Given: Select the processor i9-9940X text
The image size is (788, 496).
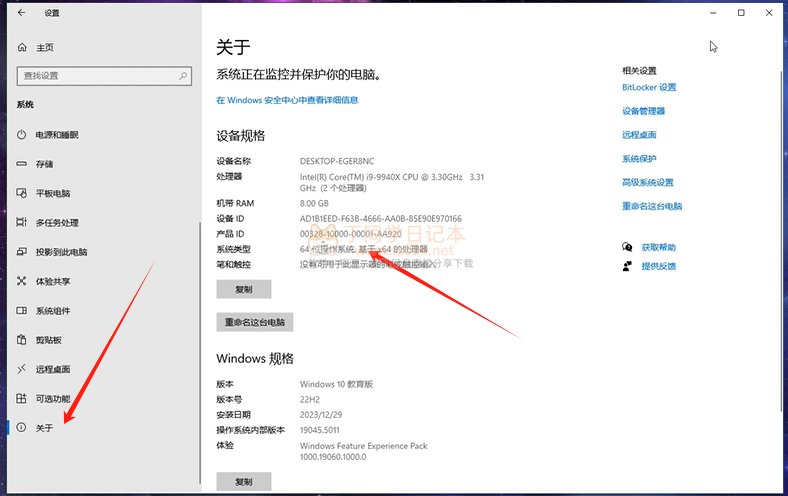Looking at the screenshot, I should click(x=392, y=182).
